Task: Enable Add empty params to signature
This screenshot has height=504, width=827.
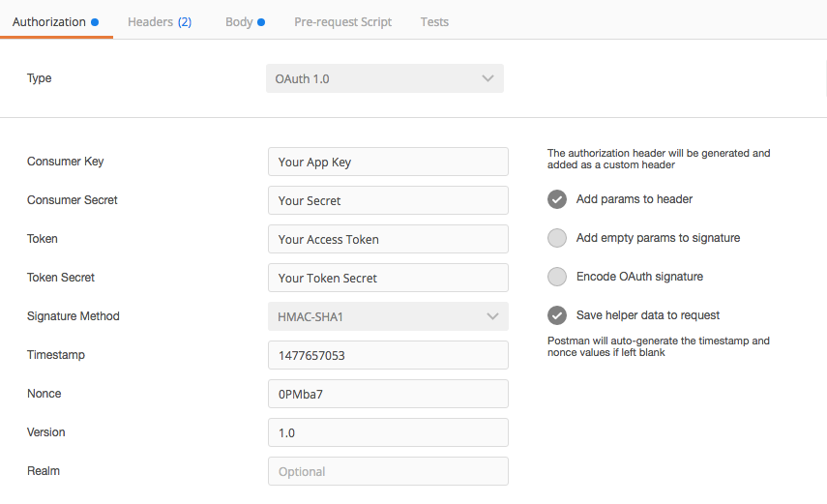Action: click(x=557, y=238)
